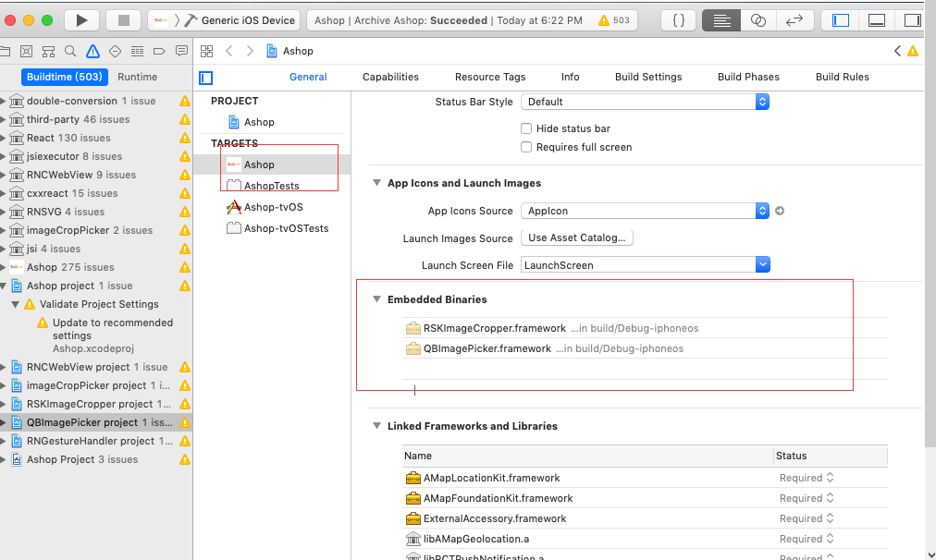Enable the Hide status bar checkbox

[x=526, y=128]
